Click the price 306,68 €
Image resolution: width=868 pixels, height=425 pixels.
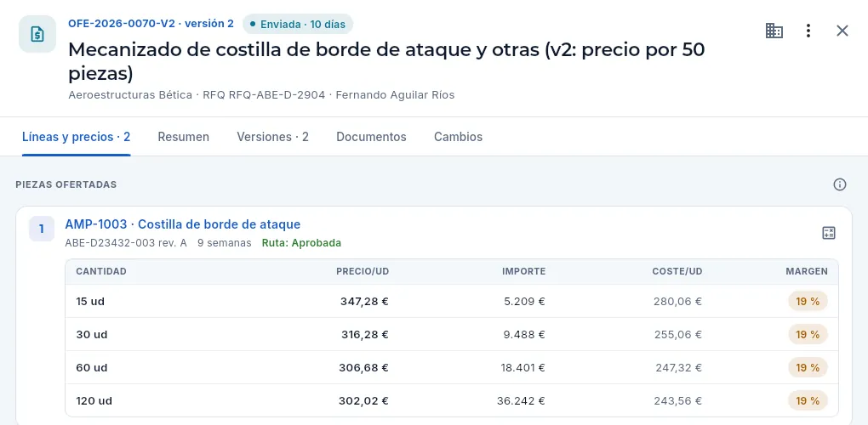click(x=363, y=368)
